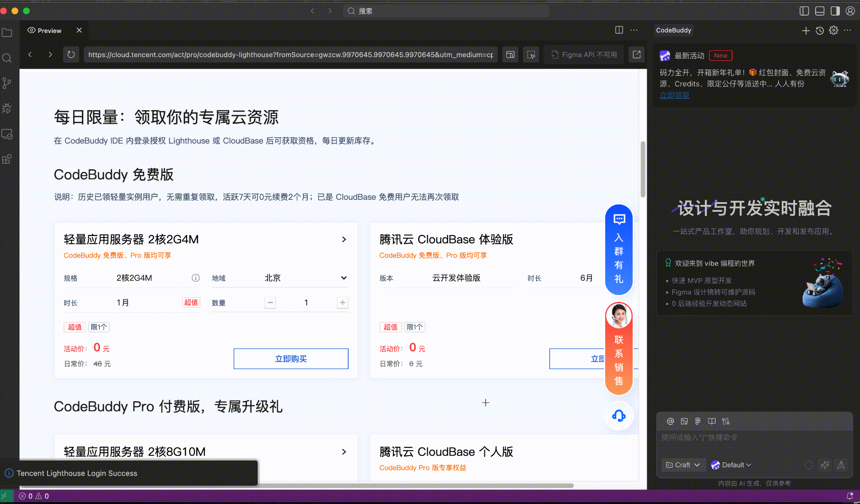Click the image upload icon in chat toolbar

coord(684,421)
